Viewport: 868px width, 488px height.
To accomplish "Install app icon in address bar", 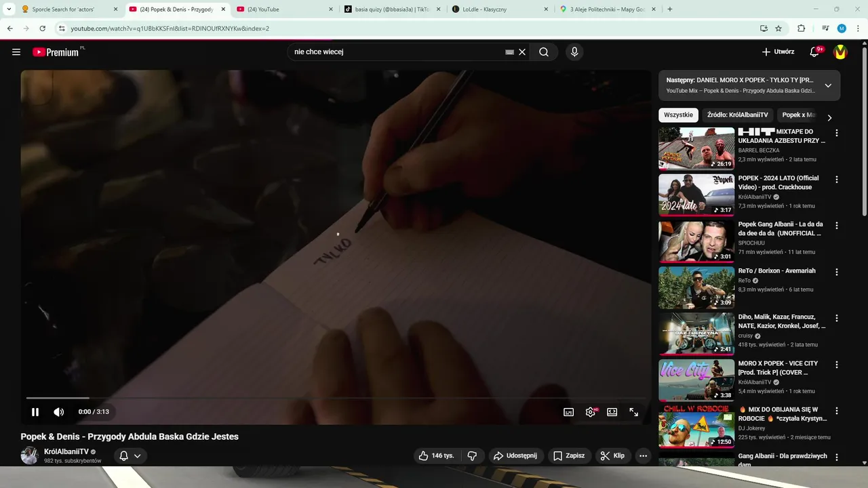I will [x=764, y=28].
